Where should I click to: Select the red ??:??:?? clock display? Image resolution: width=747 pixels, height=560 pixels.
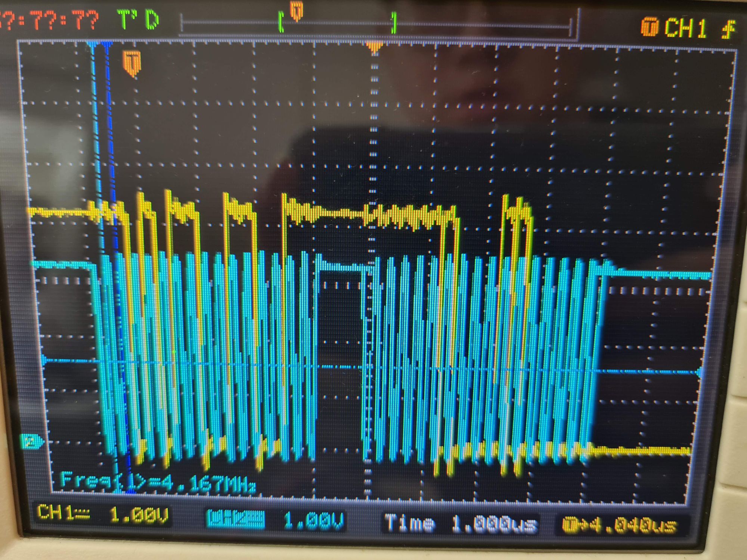49,19
